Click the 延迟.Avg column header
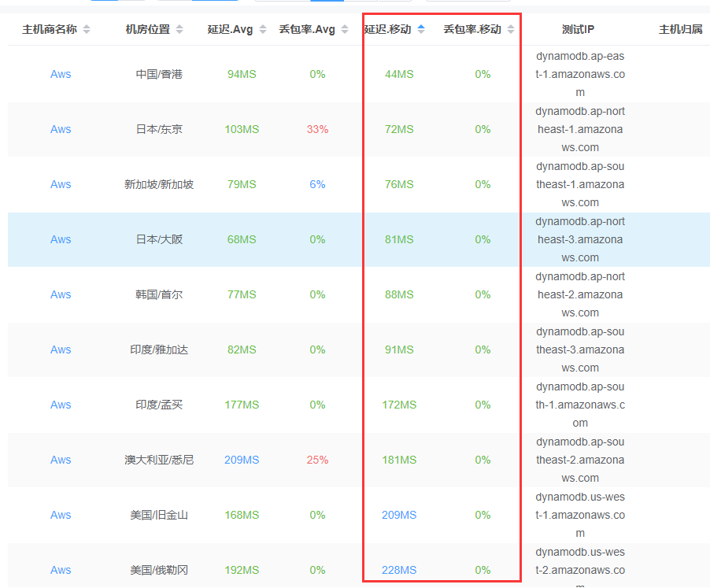710x588 pixels. [x=230, y=29]
